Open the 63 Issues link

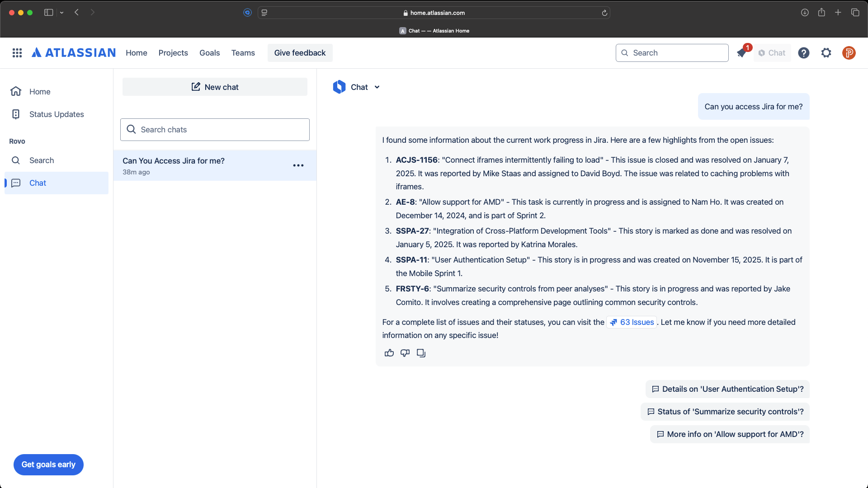point(632,322)
